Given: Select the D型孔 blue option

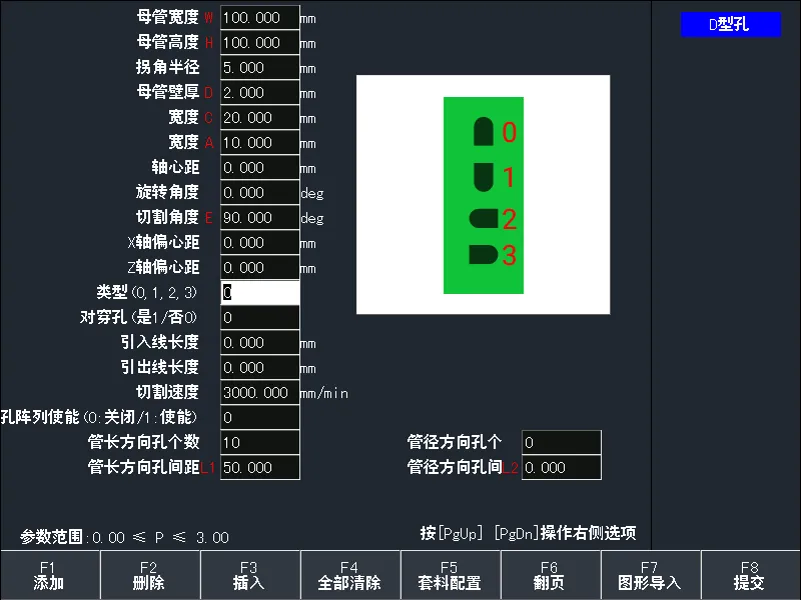Looking at the screenshot, I should pyautogui.click(x=731, y=25).
